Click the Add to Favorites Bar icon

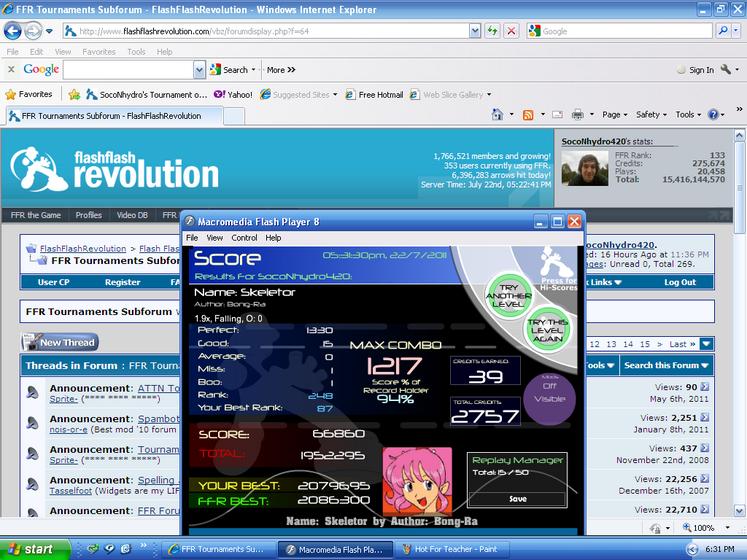coord(74,94)
